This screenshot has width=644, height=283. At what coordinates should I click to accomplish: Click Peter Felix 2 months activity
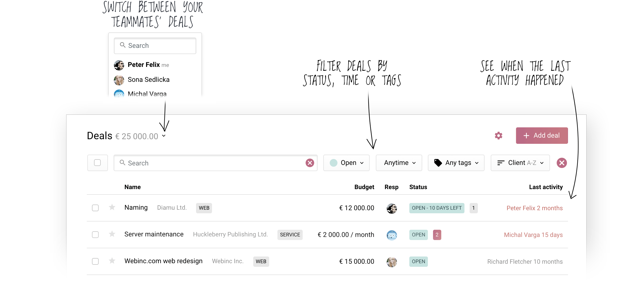[x=535, y=208]
